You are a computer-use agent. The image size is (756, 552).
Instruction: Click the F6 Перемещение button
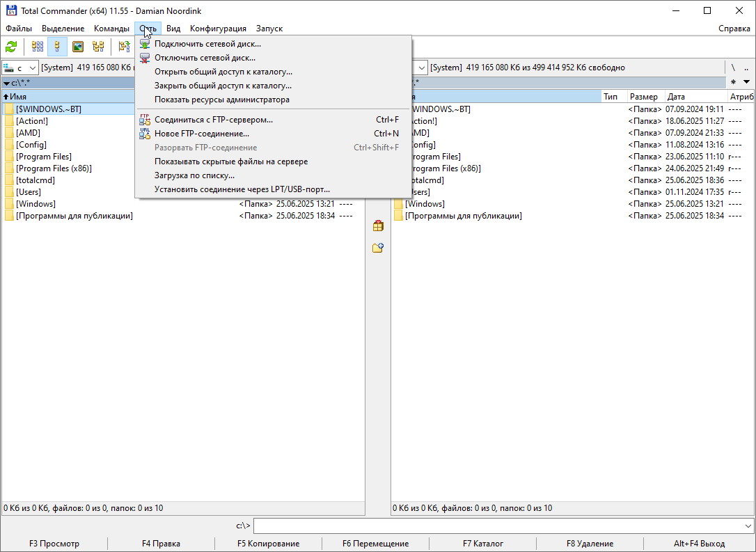[376, 544]
